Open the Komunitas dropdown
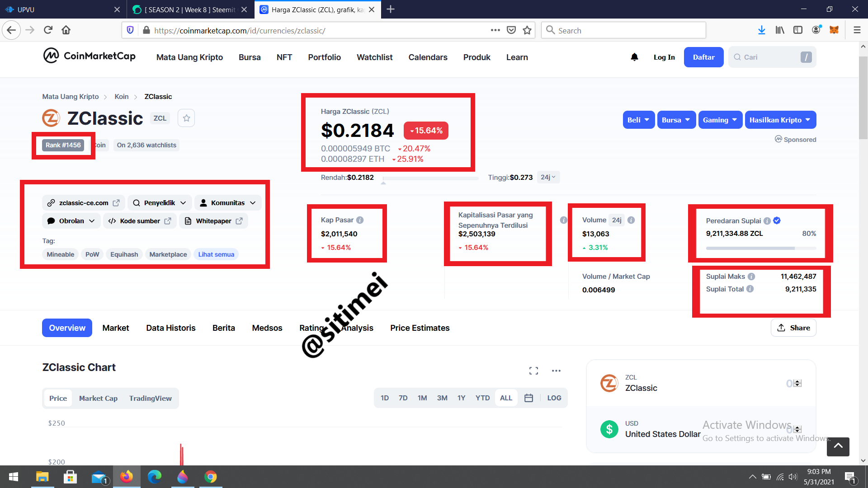The width and height of the screenshot is (868, 488). pos(228,203)
